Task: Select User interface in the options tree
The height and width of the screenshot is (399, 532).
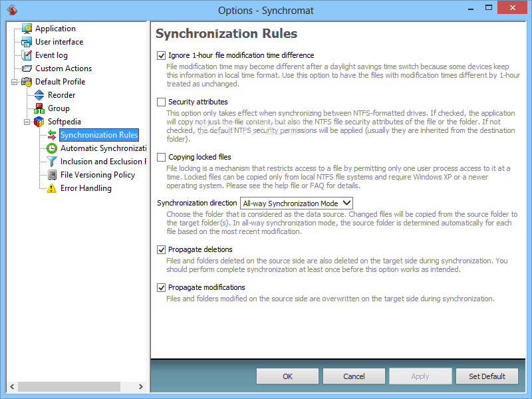Action: (x=59, y=42)
